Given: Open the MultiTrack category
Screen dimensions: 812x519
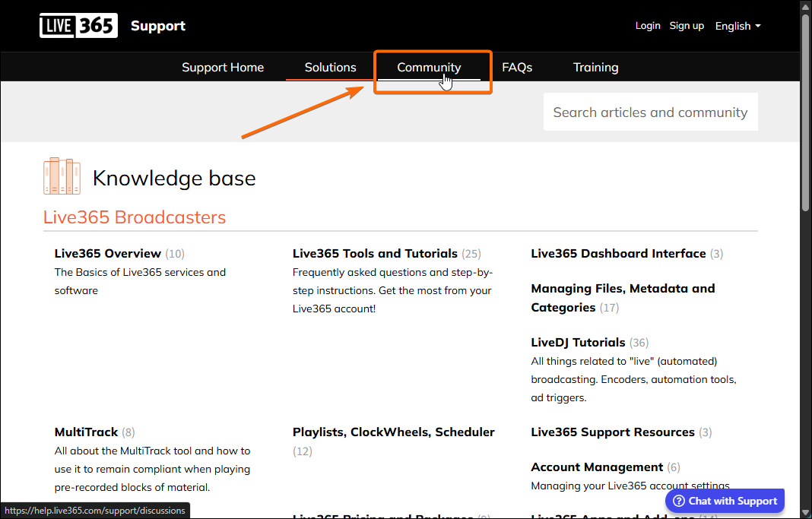Looking at the screenshot, I should [86, 432].
